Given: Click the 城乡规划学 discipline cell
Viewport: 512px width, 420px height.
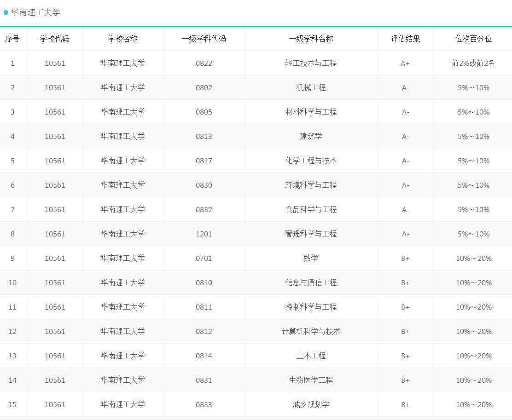Looking at the screenshot, I should coord(311,404).
